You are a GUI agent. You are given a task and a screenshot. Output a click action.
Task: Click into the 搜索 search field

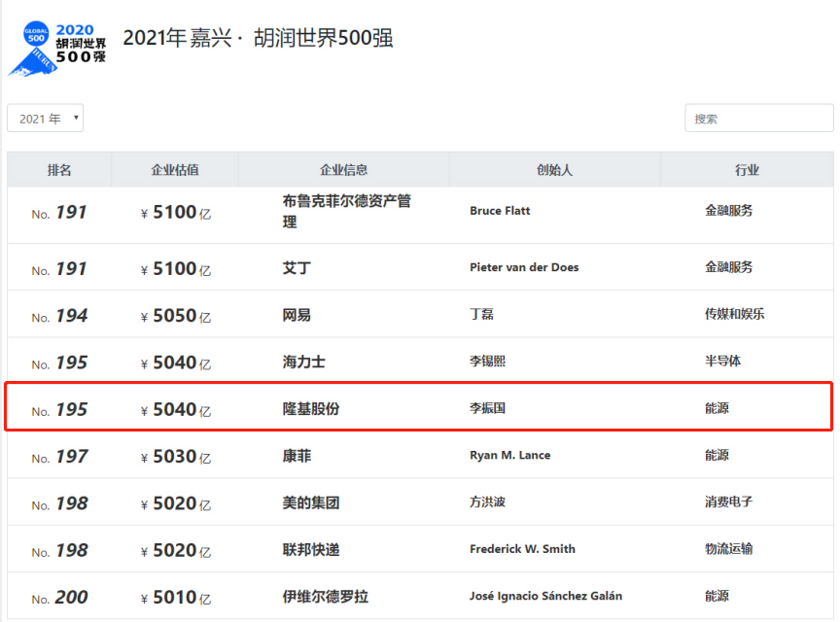click(x=758, y=119)
